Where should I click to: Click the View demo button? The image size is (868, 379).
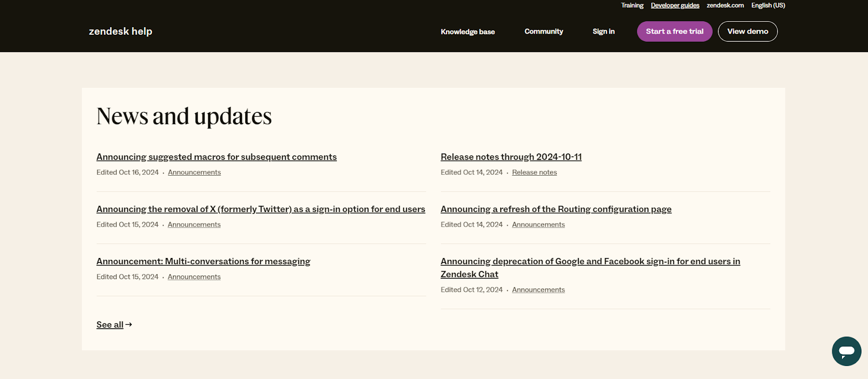point(748,31)
